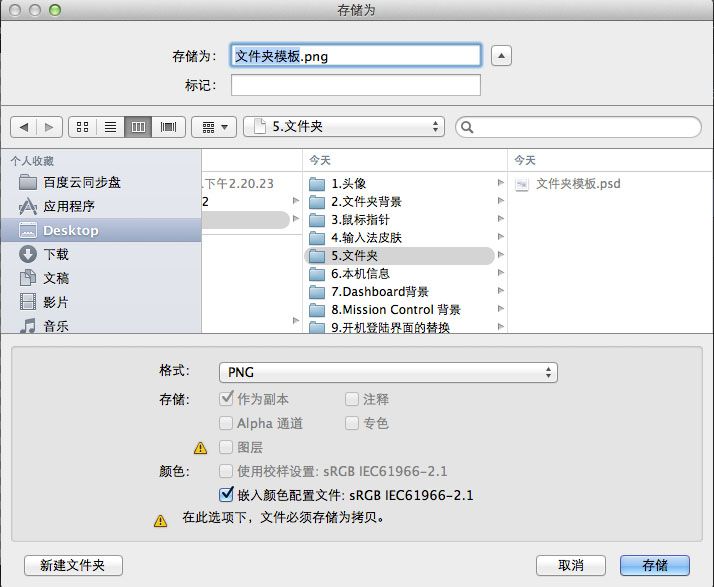Collapse dialog with arrow beside filename
This screenshot has height=587, width=714.
(x=502, y=56)
